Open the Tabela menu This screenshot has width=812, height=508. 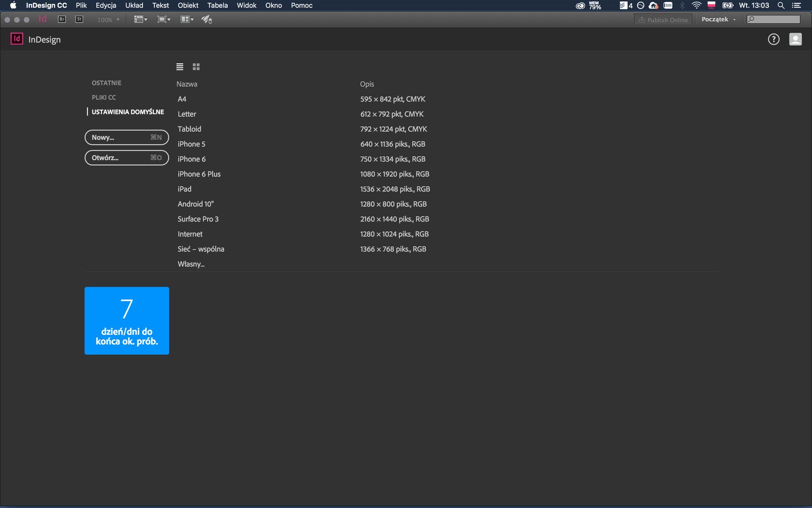218,6
